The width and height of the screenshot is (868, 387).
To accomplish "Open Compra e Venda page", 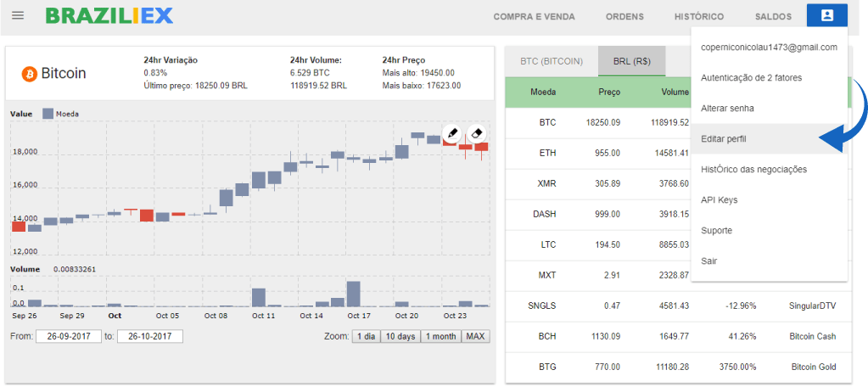I will 534,17.
